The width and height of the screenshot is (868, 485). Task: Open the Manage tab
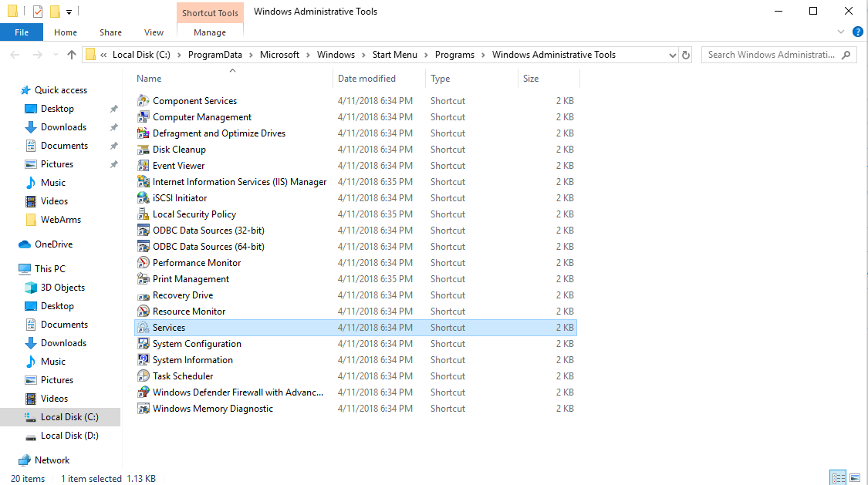pos(210,32)
